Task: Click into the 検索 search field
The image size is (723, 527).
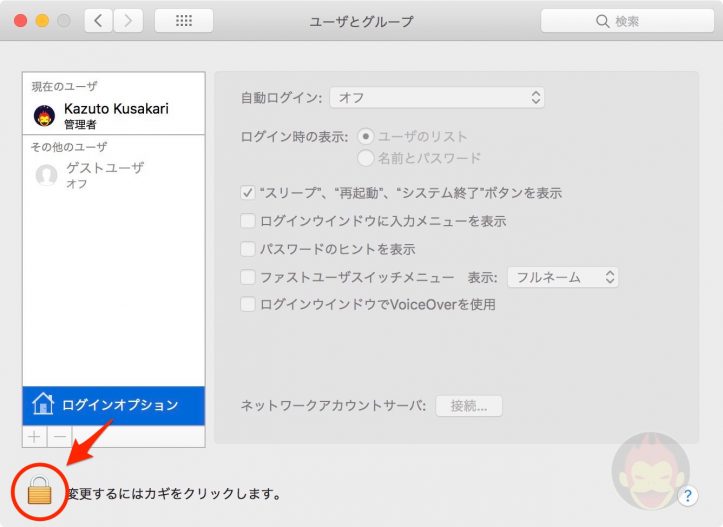Action: (627, 21)
